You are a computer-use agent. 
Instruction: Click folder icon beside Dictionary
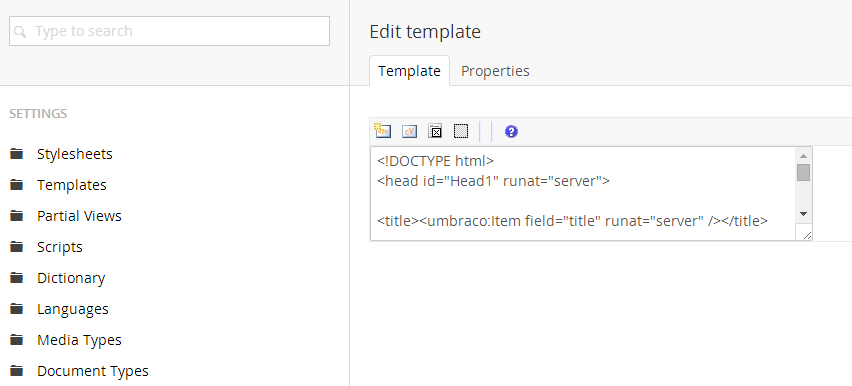point(17,278)
